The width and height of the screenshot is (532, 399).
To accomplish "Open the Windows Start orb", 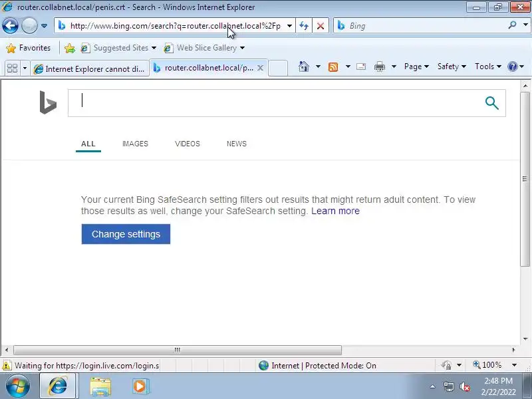I will pyautogui.click(x=18, y=386).
